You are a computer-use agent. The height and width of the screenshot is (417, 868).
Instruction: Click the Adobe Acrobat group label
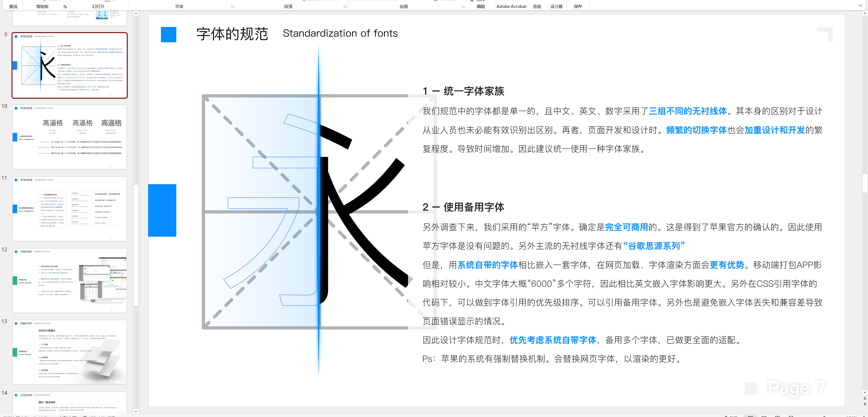(511, 6)
